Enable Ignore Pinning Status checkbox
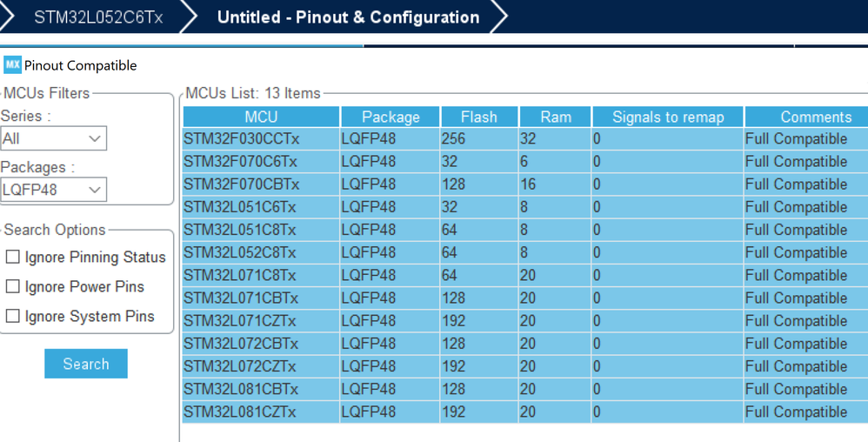868x442 pixels. pyautogui.click(x=13, y=257)
